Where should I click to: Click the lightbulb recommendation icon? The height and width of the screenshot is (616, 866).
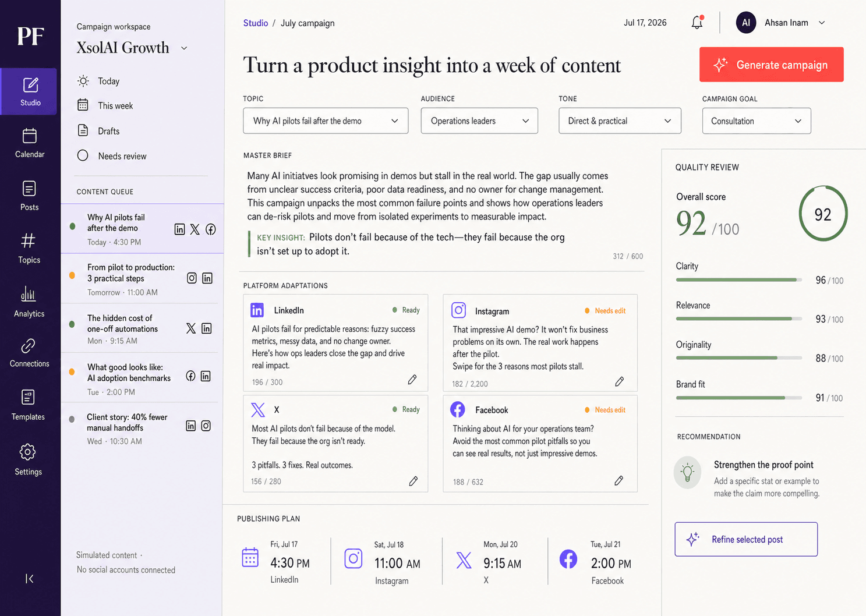pyautogui.click(x=688, y=472)
